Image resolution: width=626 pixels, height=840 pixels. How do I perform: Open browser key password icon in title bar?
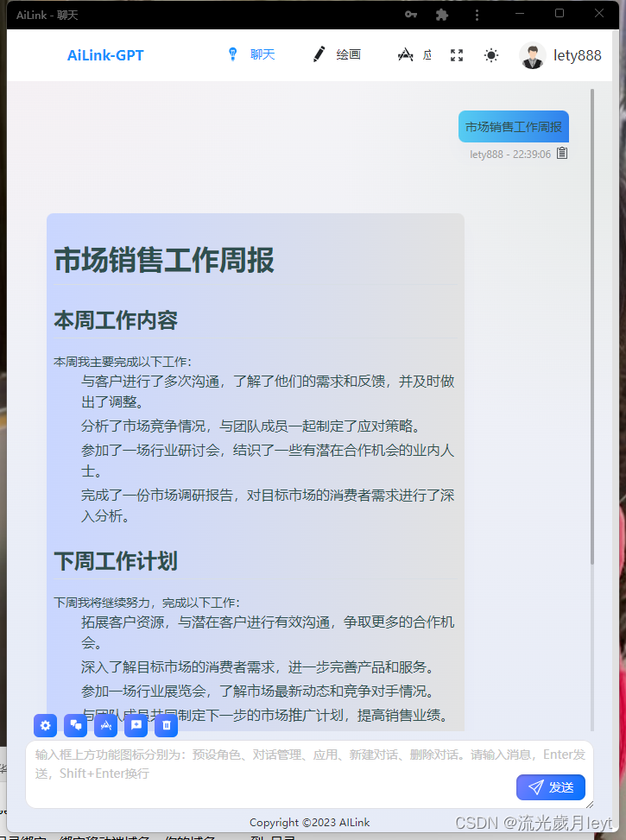pyautogui.click(x=411, y=15)
